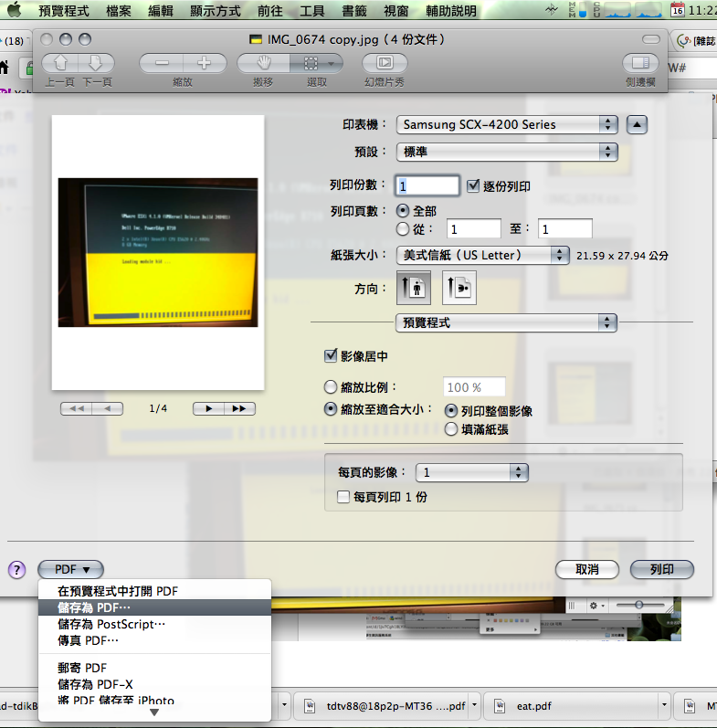The width and height of the screenshot is (717, 728).
Task: Choose Open PDF in Preview
Action: coord(154,591)
